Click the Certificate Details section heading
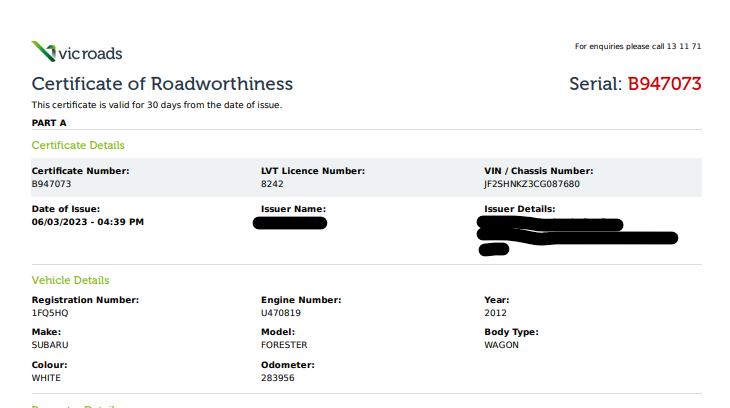The height and width of the screenshot is (408, 730). 78,146
